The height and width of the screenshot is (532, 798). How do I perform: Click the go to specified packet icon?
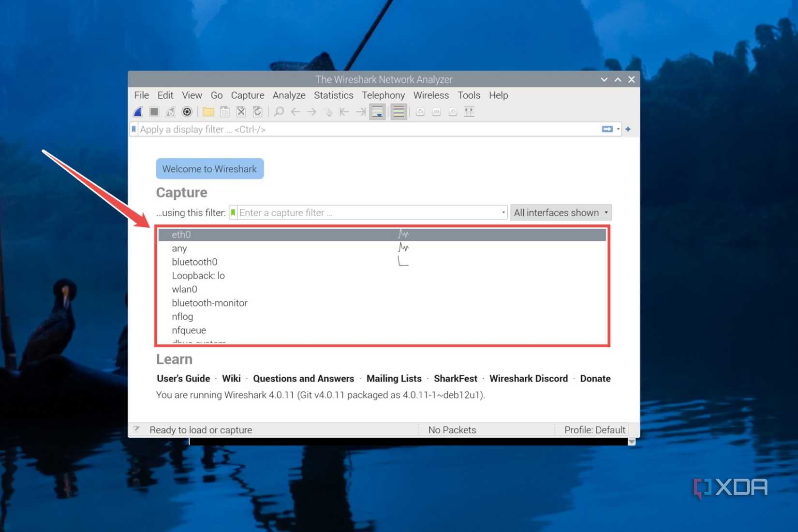pos(328,112)
